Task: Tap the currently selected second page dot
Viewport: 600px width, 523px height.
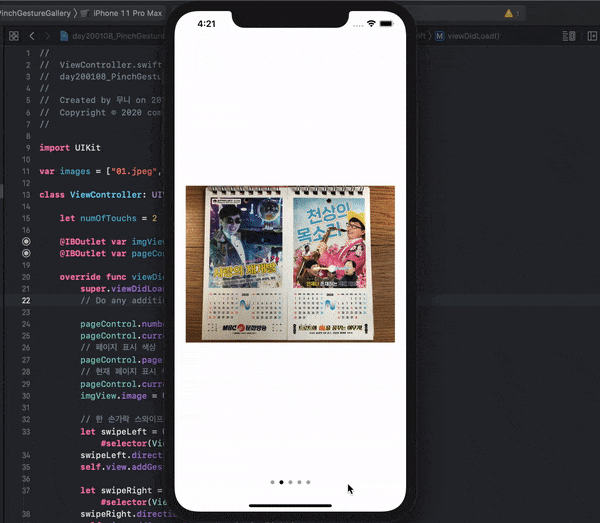Action: (281, 482)
